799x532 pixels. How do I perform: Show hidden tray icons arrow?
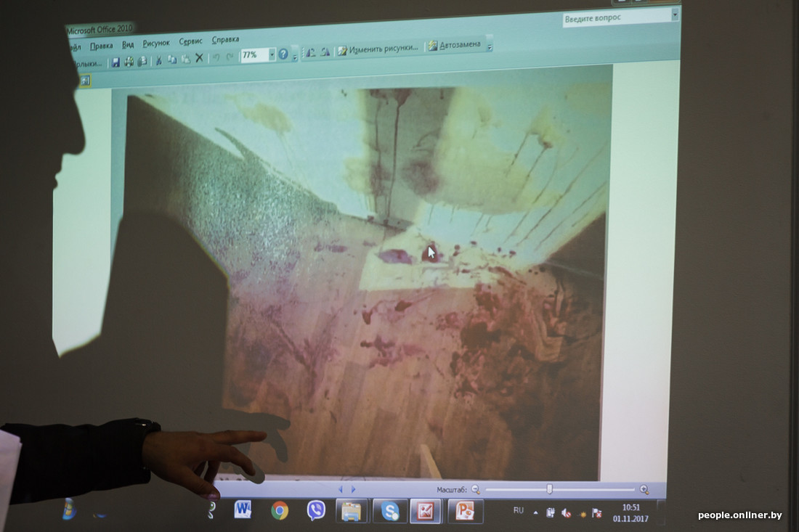(x=535, y=512)
